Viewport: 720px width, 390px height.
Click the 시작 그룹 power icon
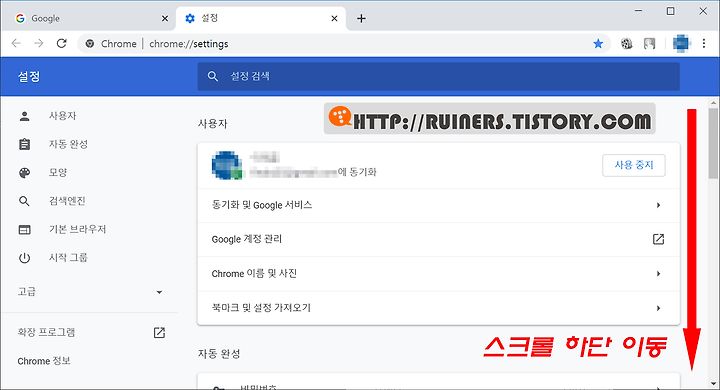point(25,258)
